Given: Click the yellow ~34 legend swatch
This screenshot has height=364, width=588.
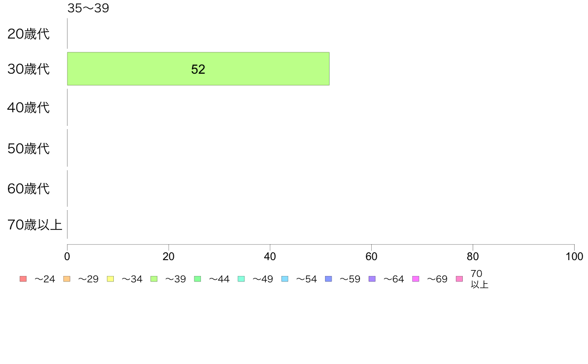Looking at the screenshot, I should point(110,279).
